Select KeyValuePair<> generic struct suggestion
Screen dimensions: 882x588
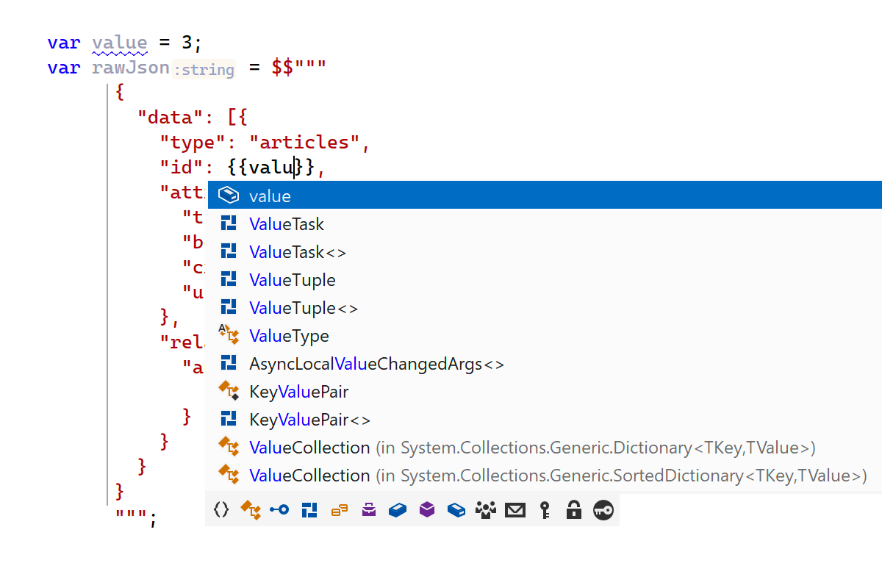309,420
